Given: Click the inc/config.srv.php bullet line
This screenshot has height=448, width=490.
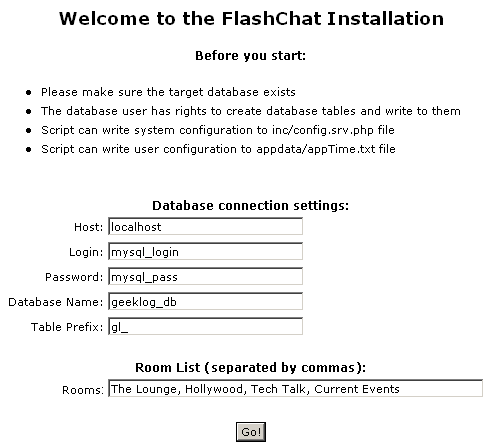Looking at the screenshot, I should [x=218, y=130].
